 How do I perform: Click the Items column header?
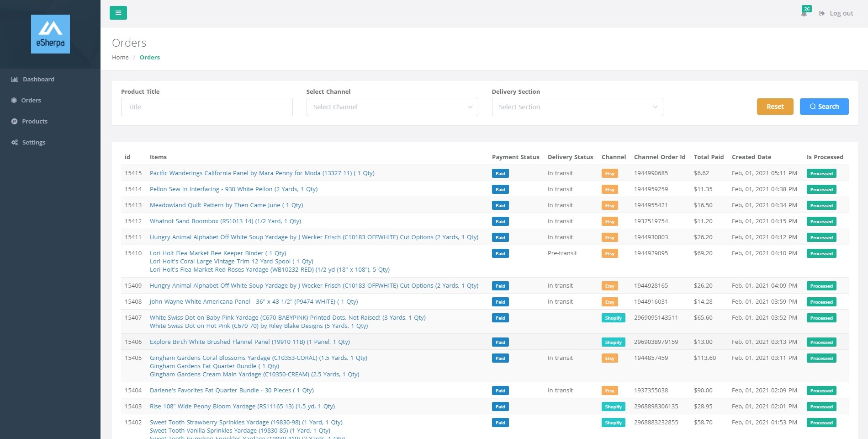[x=158, y=157]
